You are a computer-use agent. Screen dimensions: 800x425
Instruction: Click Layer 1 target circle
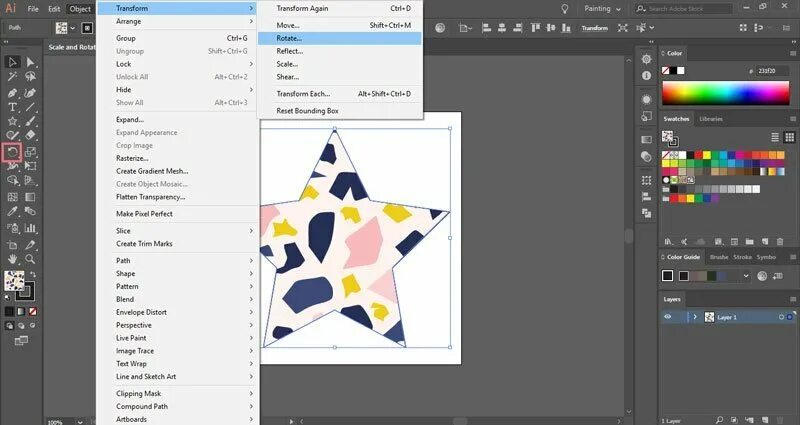point(781,317)
